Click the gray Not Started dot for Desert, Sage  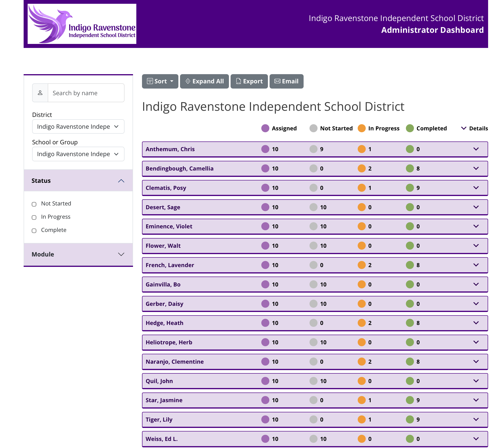[x=314, y=207]
